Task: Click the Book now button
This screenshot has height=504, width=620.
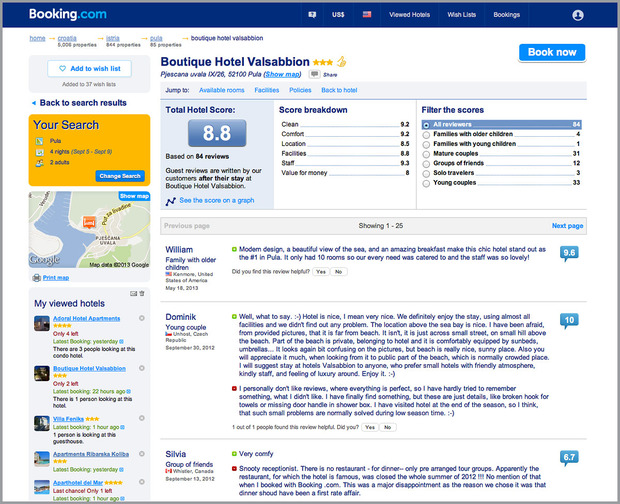Action: click(552, 52)
